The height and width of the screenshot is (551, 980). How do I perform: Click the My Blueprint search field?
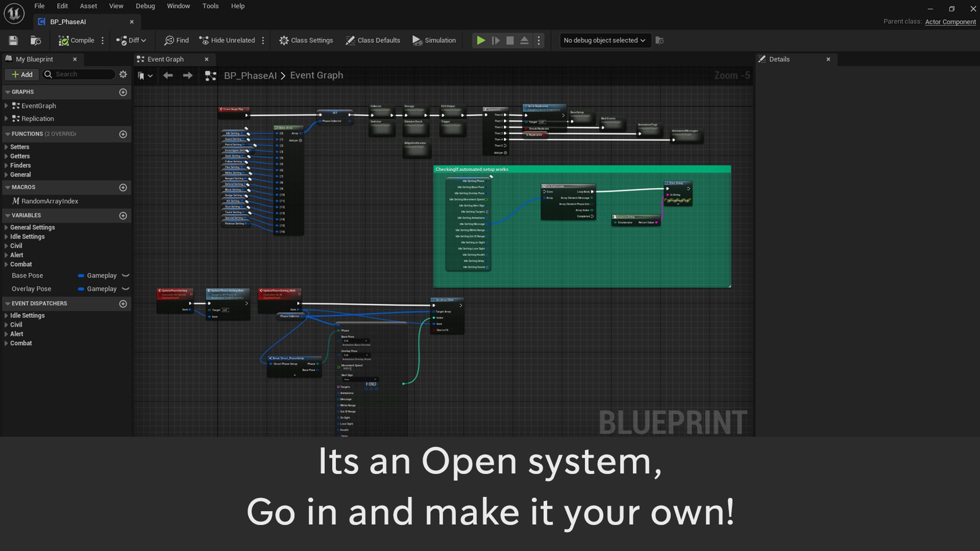tap(79, 74)
